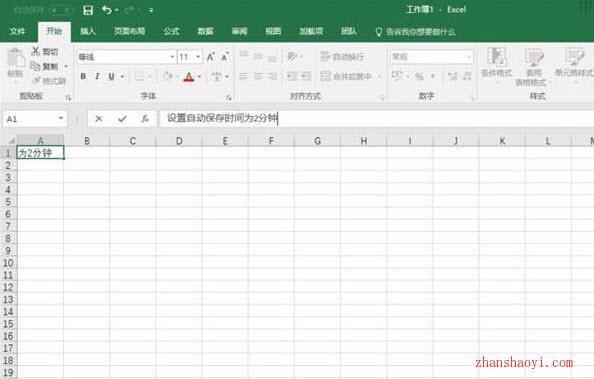Open the Underline style dropdown arrow
The image size is (594, 379).
122,77
